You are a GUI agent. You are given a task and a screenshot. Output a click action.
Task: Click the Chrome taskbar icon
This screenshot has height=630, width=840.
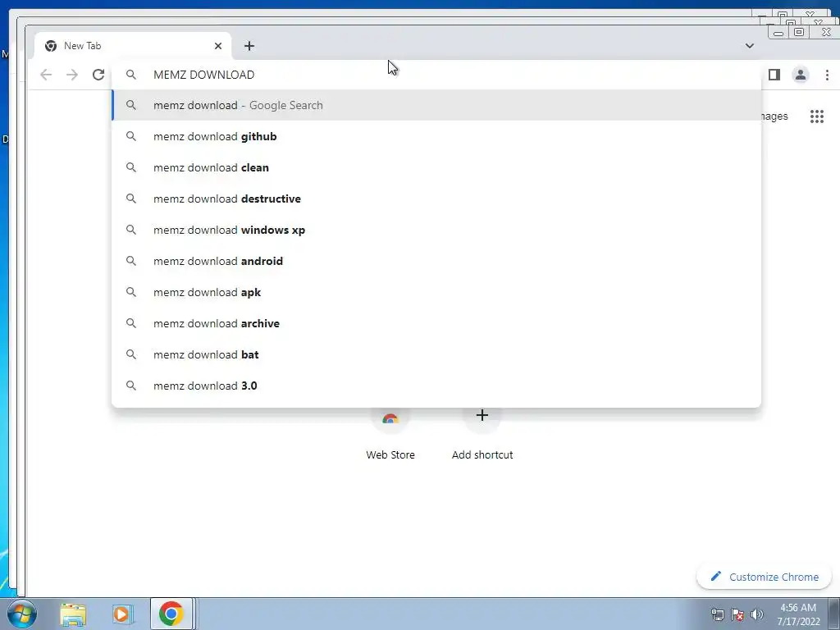click(x=171, y=614)
